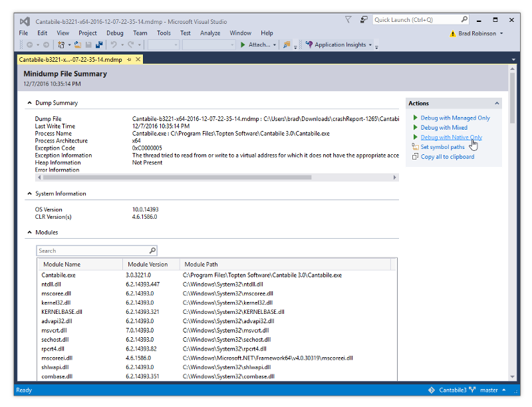The image size is (532, 407).
Task: Open the Brad Robinson account dropdown
Action: click(x=501, y=33)
